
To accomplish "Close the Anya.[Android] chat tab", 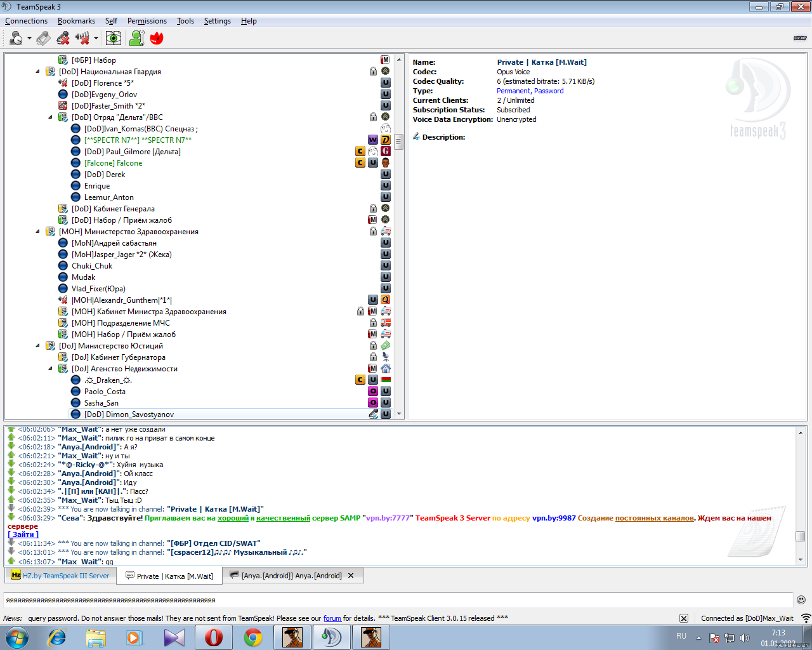I will tap(351, 576).
